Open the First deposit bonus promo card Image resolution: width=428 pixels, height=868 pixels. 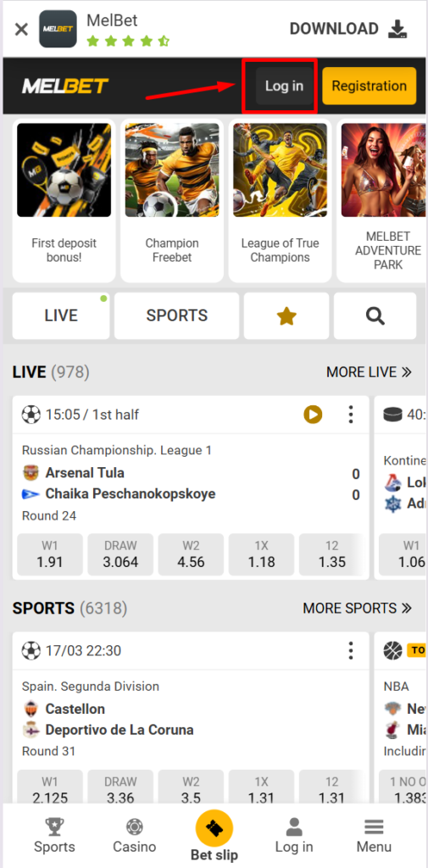click(64, 200)
